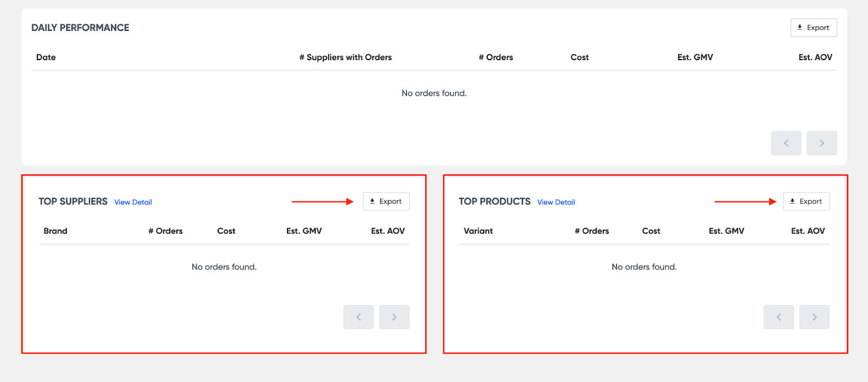Open View Detail for Top Suppliers

point(133,202)
